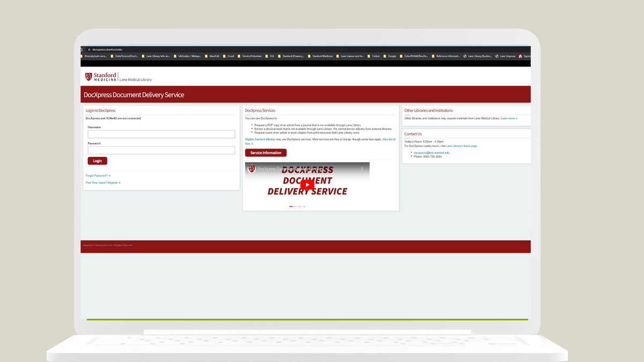Open the Forgot Password? link
Viewport: 644px width, 362px height.
point(98,175)
